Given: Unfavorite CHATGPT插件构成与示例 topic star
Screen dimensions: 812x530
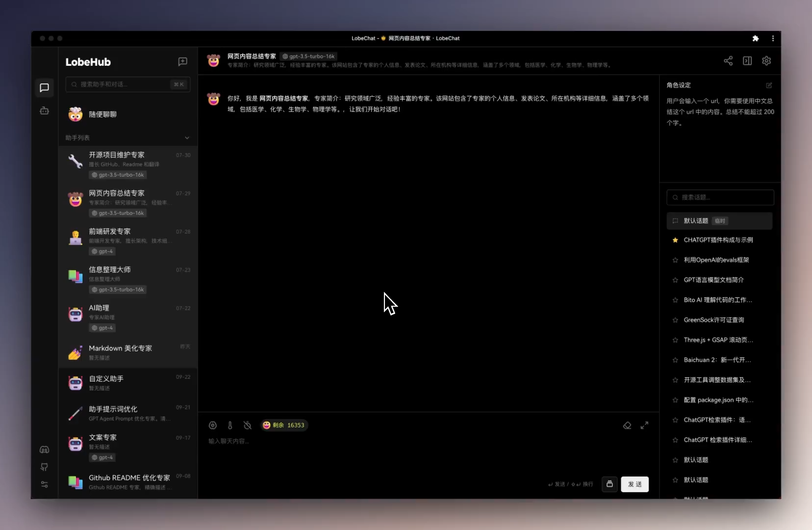Looking at the screenshot, I should click(675, 240).
